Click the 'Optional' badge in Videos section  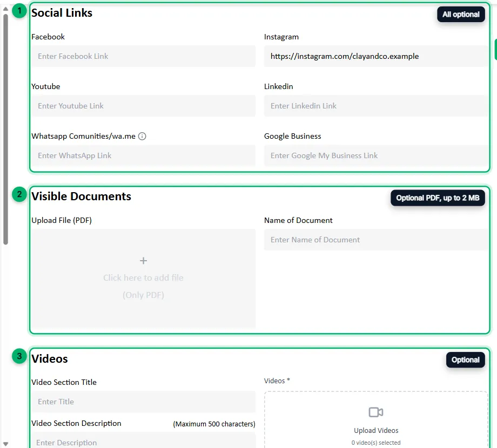tap(465, 359)
